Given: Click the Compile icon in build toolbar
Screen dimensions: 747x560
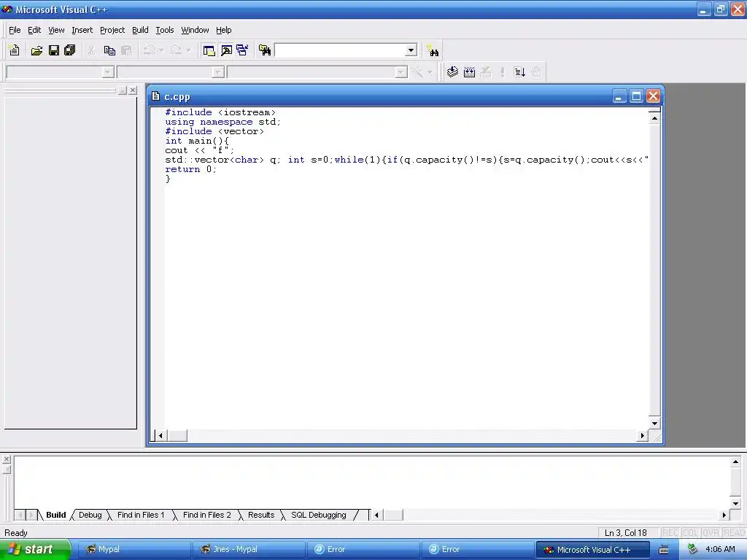Looking at the screenshot, I should tap(452, 72).
